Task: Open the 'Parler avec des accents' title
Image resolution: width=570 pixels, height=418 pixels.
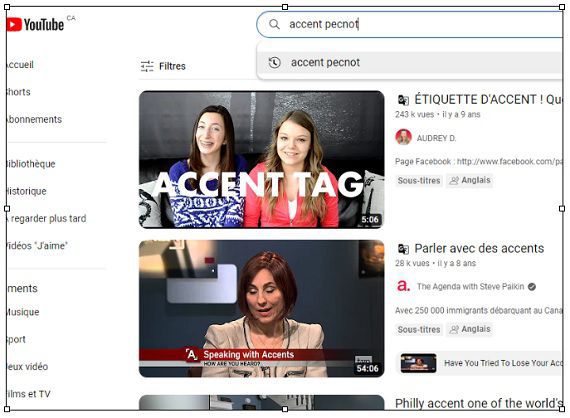Action: coord(479,248)
